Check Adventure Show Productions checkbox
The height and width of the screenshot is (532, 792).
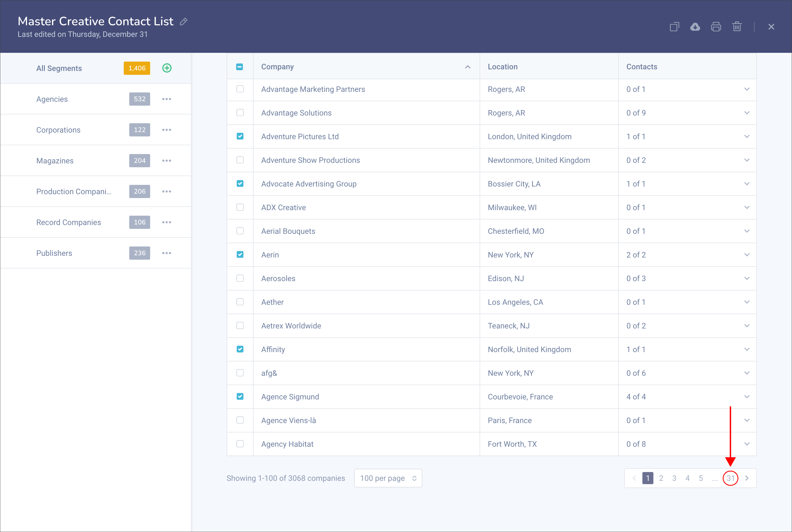(240, 160)
